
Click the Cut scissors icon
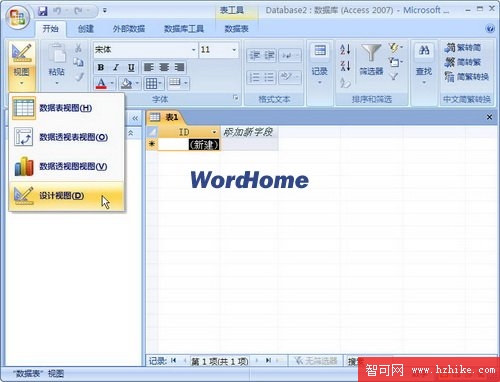[78, 48]
